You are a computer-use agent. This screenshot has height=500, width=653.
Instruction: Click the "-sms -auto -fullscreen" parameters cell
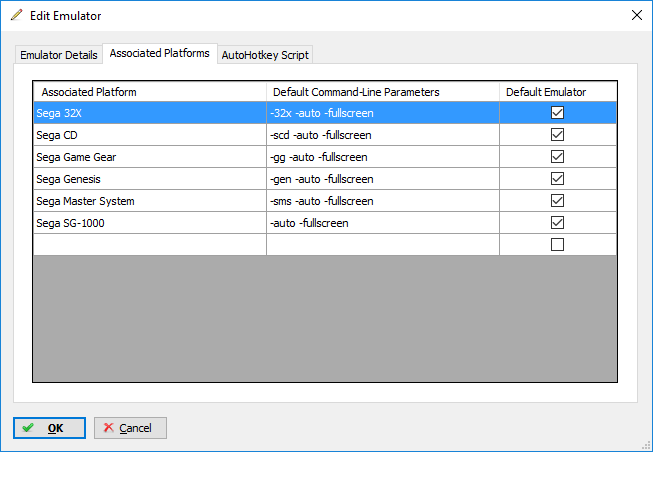click(x=383, y=201)
